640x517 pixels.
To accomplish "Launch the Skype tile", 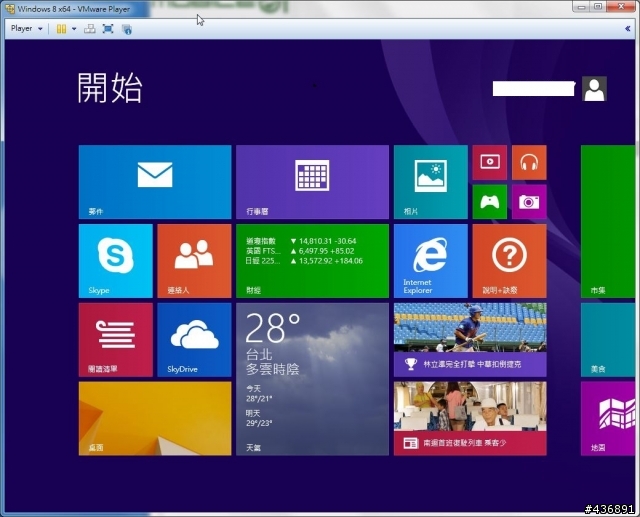I will click(x=116, y=261).
